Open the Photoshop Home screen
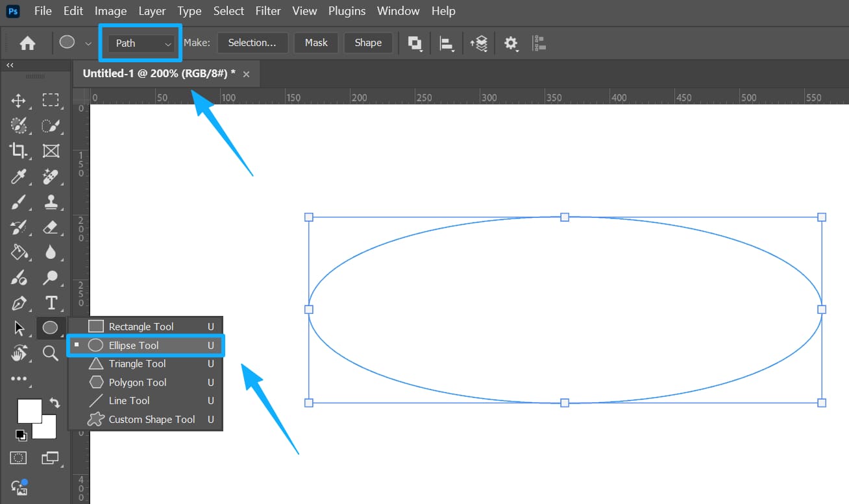This screenshot has height=504, width=849. click(x=26, y=43)
